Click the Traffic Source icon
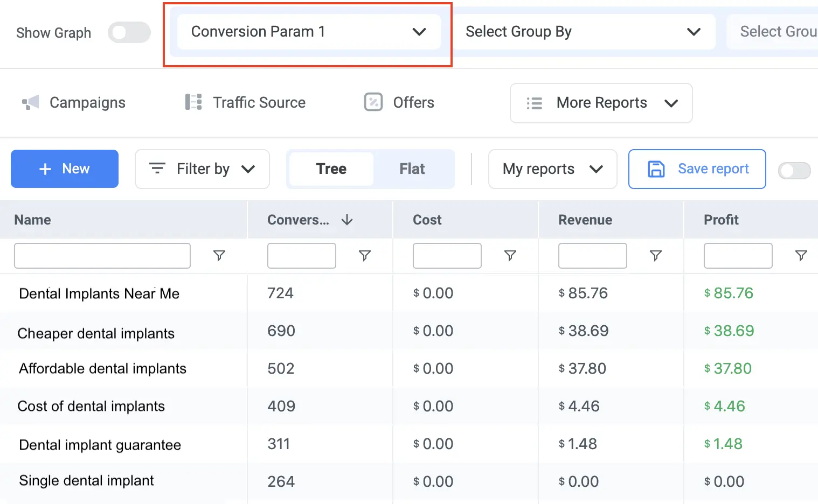This screenshot has height=504, width=818. point(193,102)
